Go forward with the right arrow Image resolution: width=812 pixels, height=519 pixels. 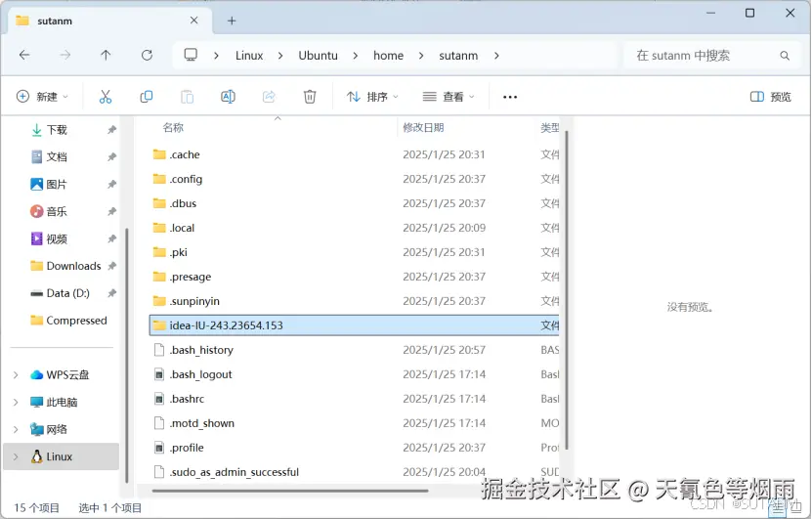[64, 55]
